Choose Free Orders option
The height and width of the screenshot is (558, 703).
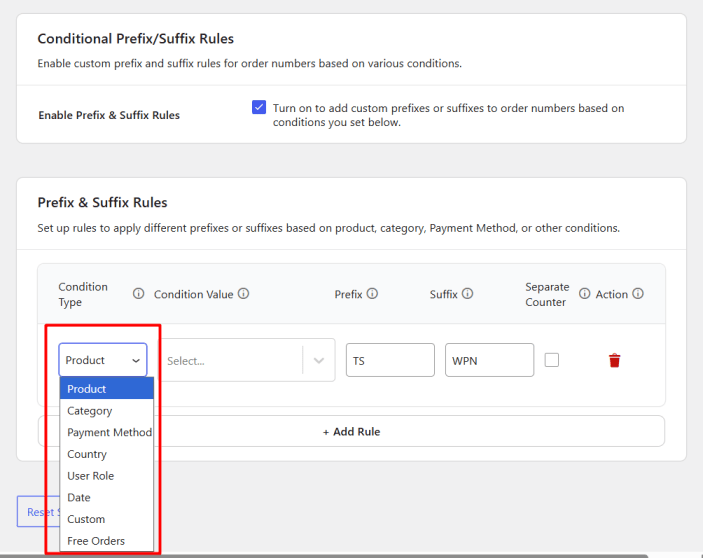click(x=107, y=541)
